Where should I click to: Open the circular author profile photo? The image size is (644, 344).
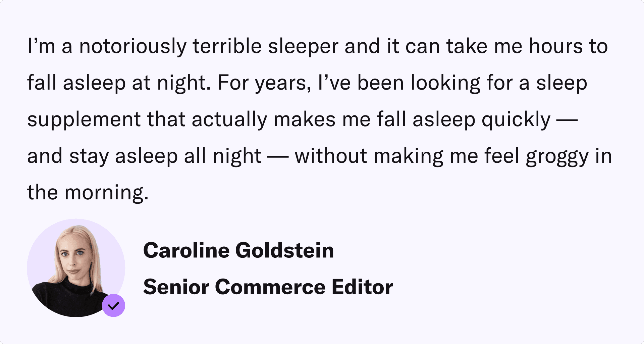[x=76, y=267]
